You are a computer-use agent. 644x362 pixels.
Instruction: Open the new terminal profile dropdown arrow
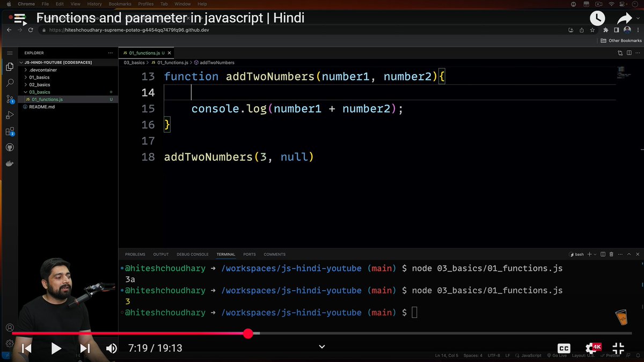pos(595,254)
